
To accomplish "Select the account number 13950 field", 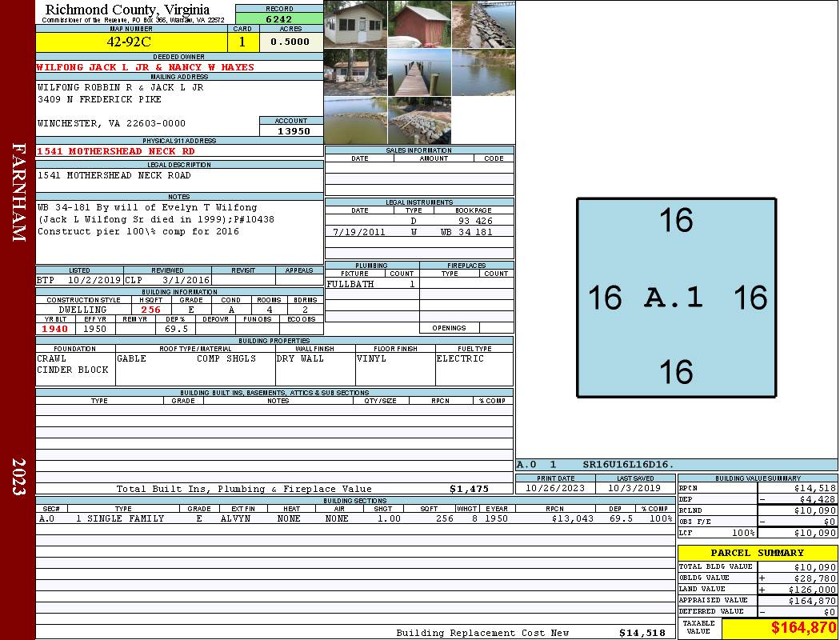I will [292, 131].
